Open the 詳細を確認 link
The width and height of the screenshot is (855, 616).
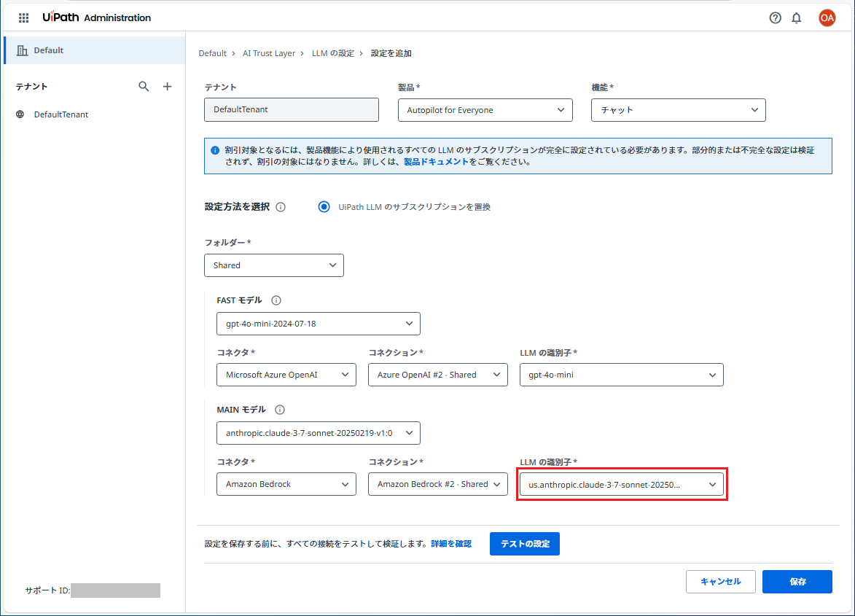pyautogui.click(x=451, y=544)
